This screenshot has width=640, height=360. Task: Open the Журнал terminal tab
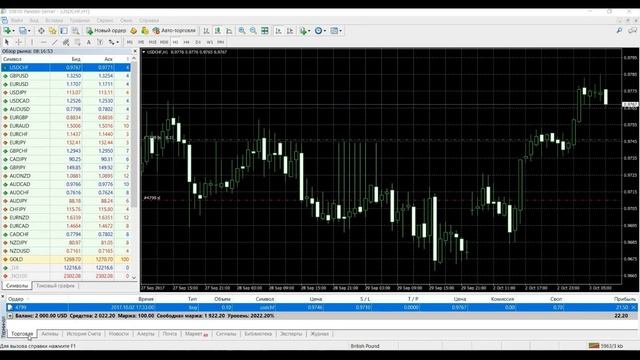320,334
